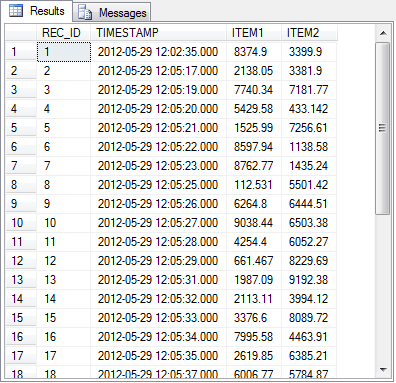
Task: Click ITEM2 value 6444.51
Action: (x=308, y=204)
